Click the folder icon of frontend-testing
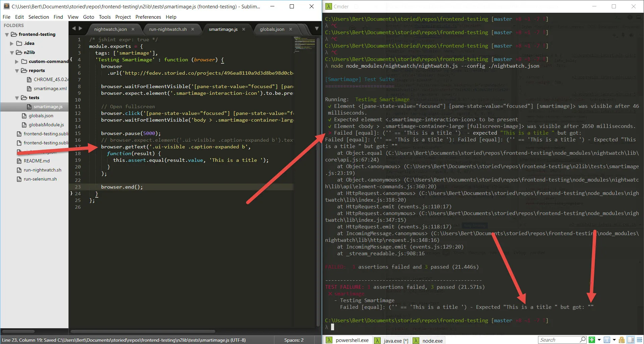The image size is (644, 344). [14, 34]
